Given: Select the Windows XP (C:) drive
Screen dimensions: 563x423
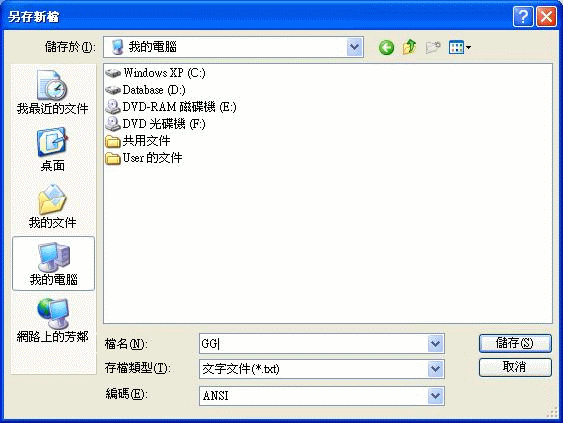Looking at the screenshot, I should tap(155, 73).
